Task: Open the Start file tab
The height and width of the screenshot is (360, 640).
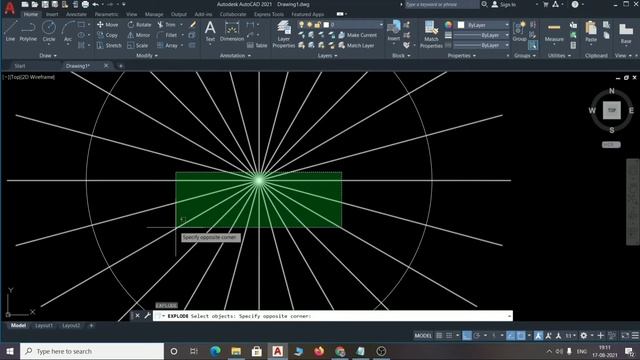Action: click(20, 66)
